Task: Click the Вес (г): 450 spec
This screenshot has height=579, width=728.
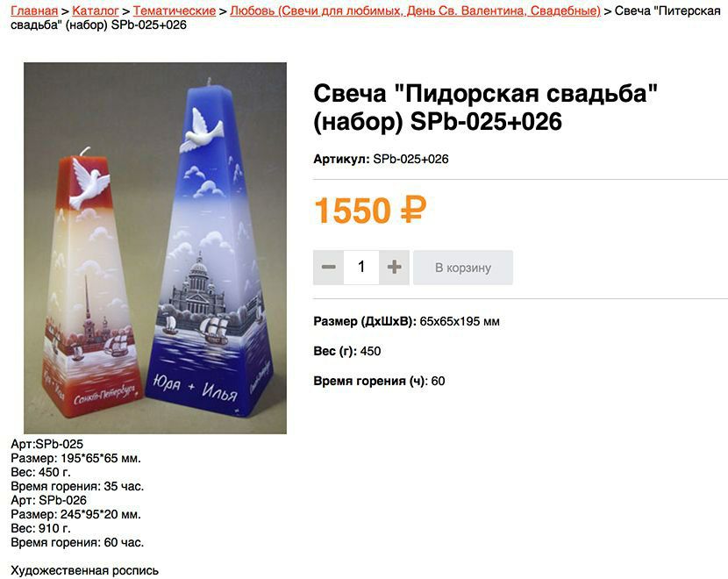Action: pos(346,351)
